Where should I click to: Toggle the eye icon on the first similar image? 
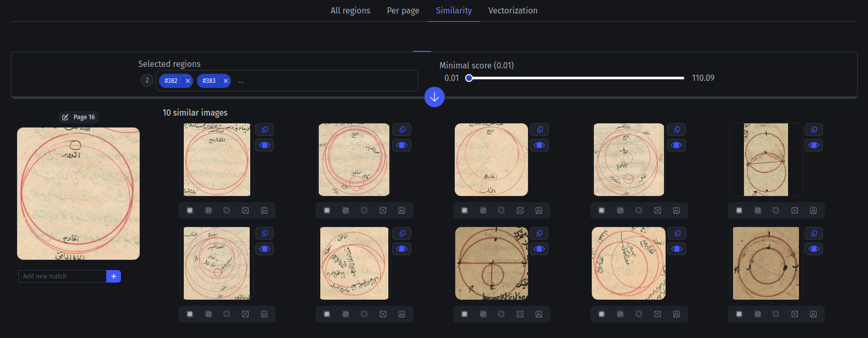265,145
